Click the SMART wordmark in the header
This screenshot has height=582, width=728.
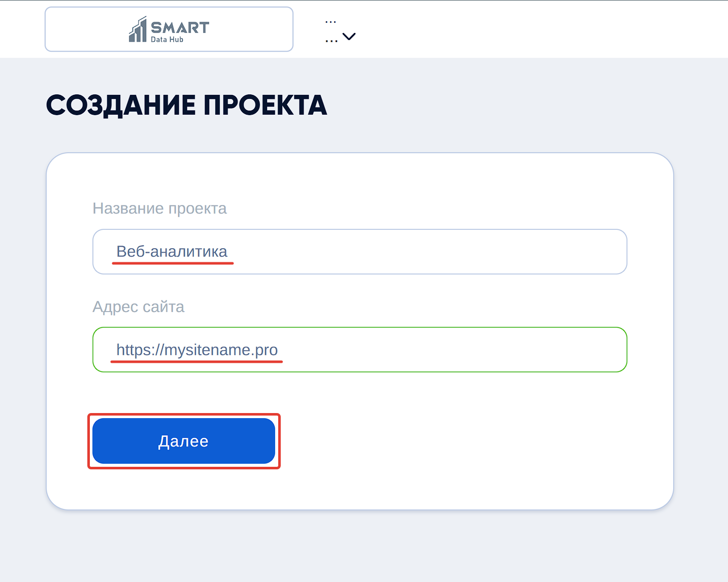pyautogui.click(x=180, y=27)
